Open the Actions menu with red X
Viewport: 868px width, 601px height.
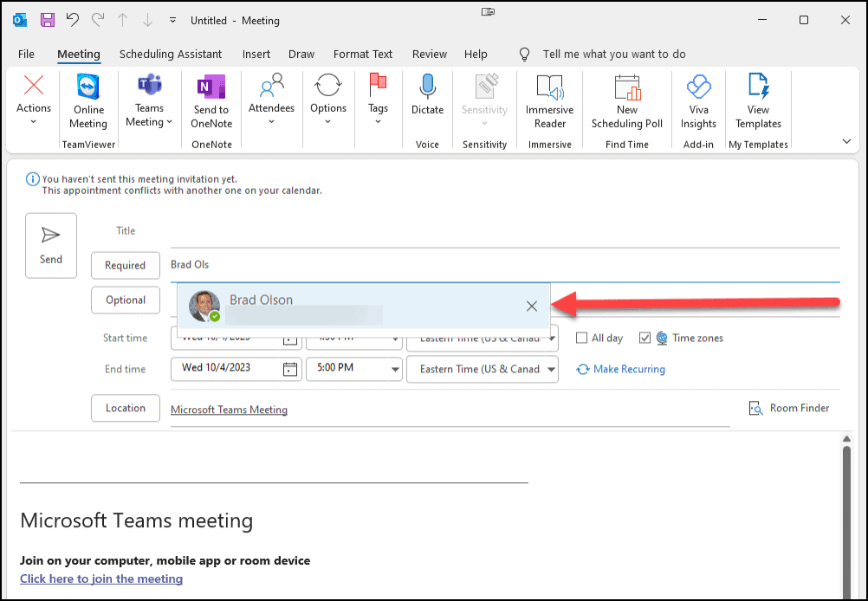34,100
